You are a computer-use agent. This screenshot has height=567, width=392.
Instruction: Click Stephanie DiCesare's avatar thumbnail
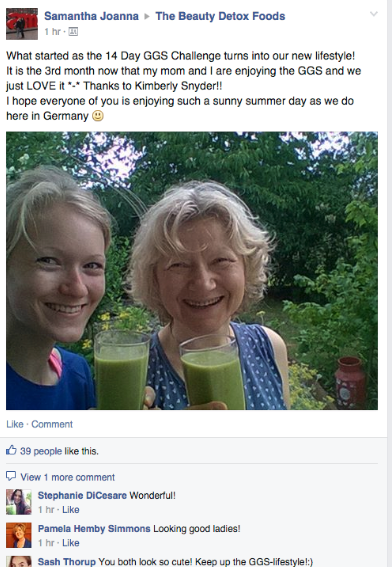click(x=19, y=502)
